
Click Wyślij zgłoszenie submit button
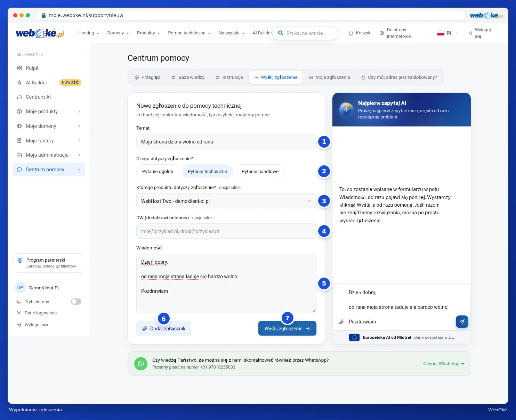click(287, 328)
